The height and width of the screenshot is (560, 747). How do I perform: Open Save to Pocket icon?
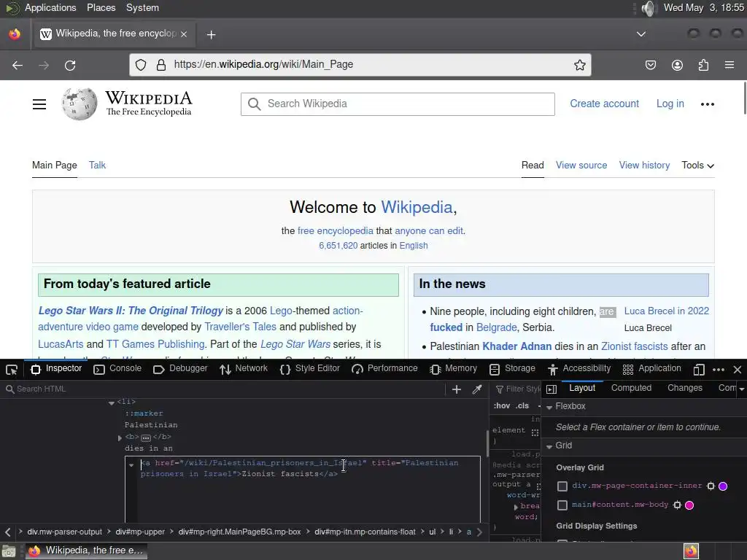click(650, 65)
